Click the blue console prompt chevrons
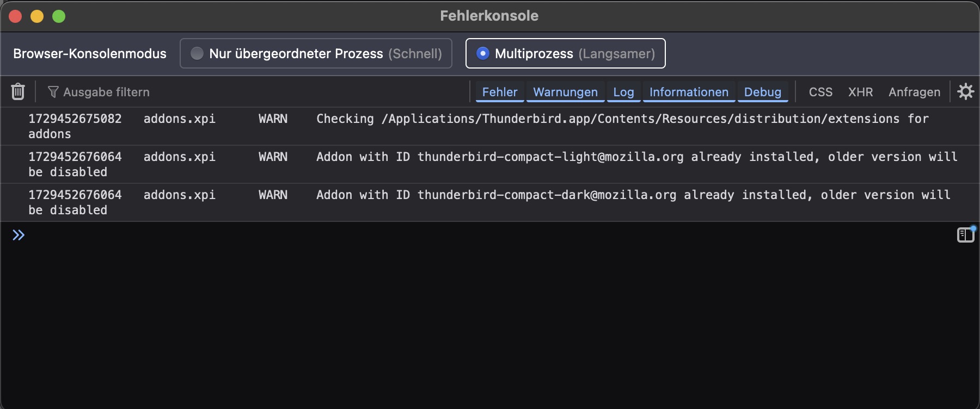This screenshot has width=980, height=409. [x=19, y=235]
